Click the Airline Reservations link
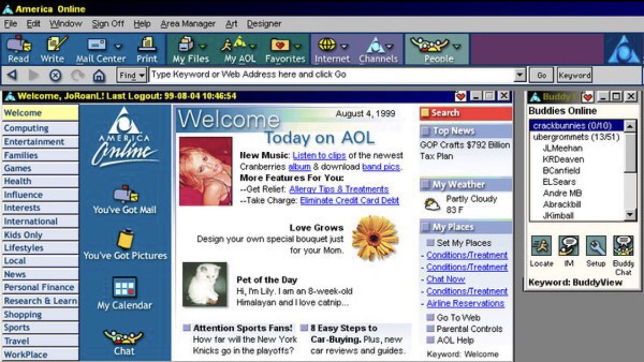The width and height of the screenshot is (644, 362). coord(465,303)
